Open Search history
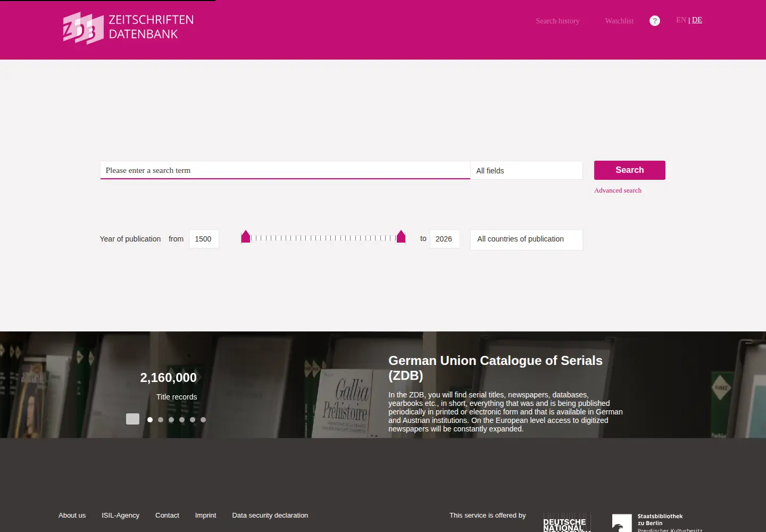766x532 pixels. 557,21
